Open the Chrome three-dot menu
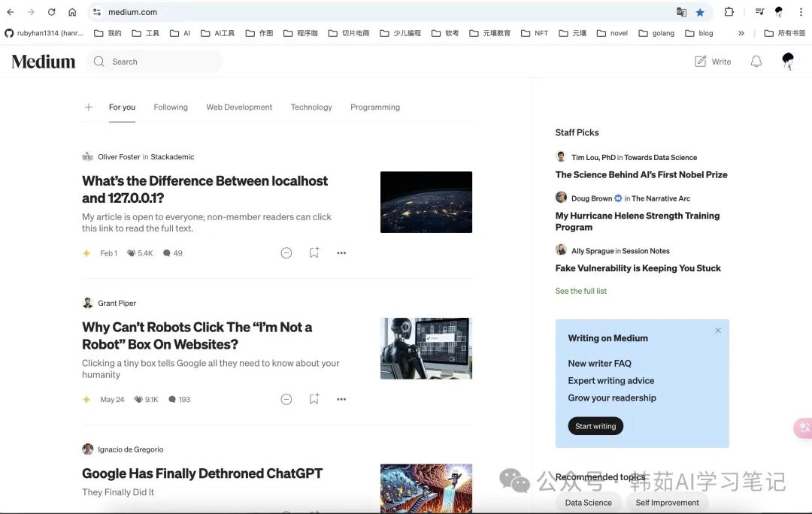The height and width of the screenshot is (514, 812). point(801,11)
